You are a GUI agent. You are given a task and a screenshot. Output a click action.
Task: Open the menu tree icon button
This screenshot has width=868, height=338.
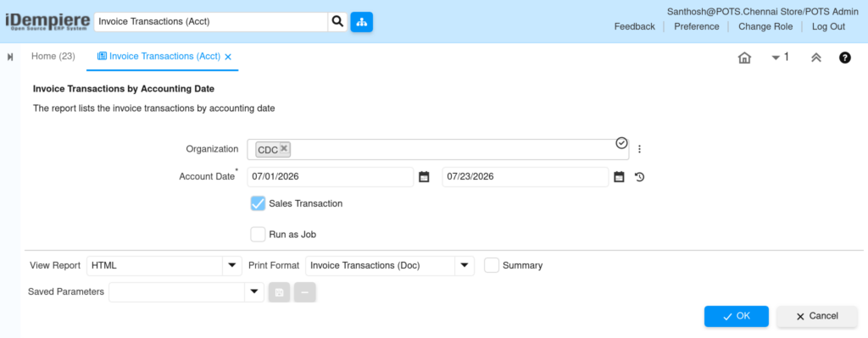361,22
